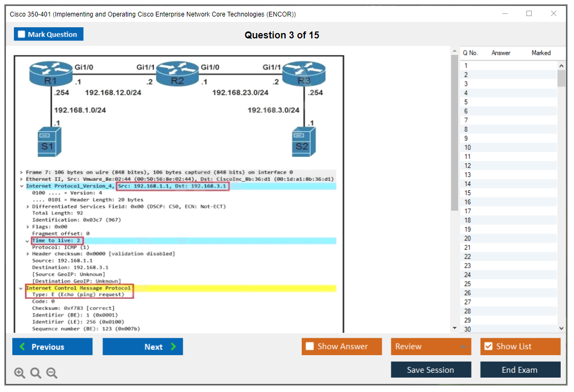Screen dimensions: 574x392
Task: Go to the Previous question
Action: pyautogui.click(x=52, y=346)
